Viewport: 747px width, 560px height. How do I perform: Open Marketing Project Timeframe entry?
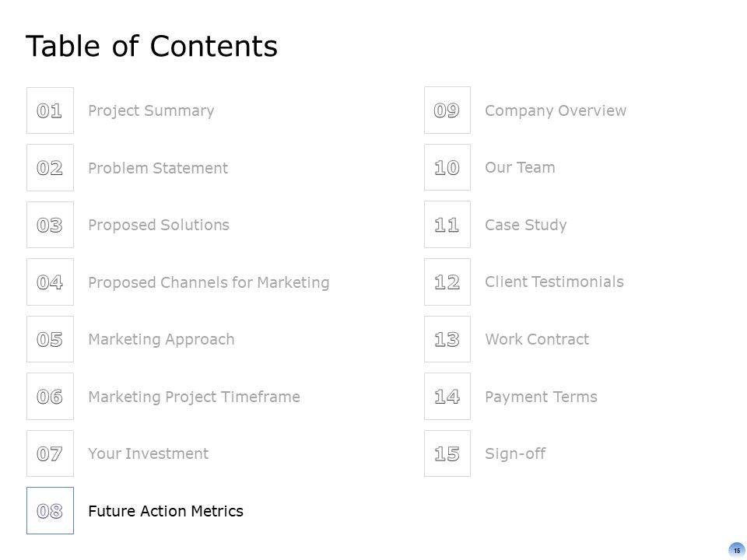tap(194, 397)
